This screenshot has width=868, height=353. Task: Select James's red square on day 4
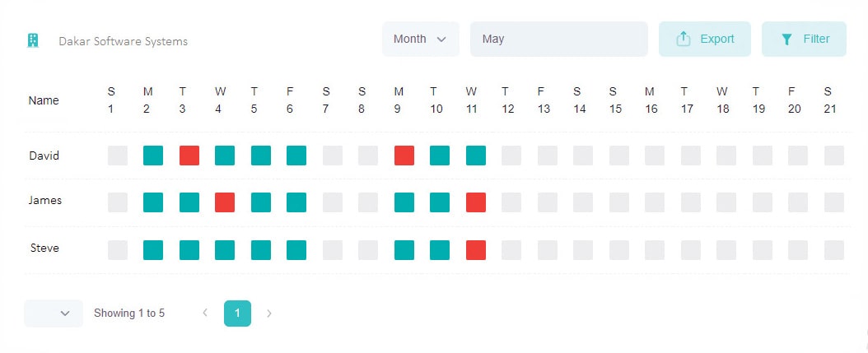[225, 202]
